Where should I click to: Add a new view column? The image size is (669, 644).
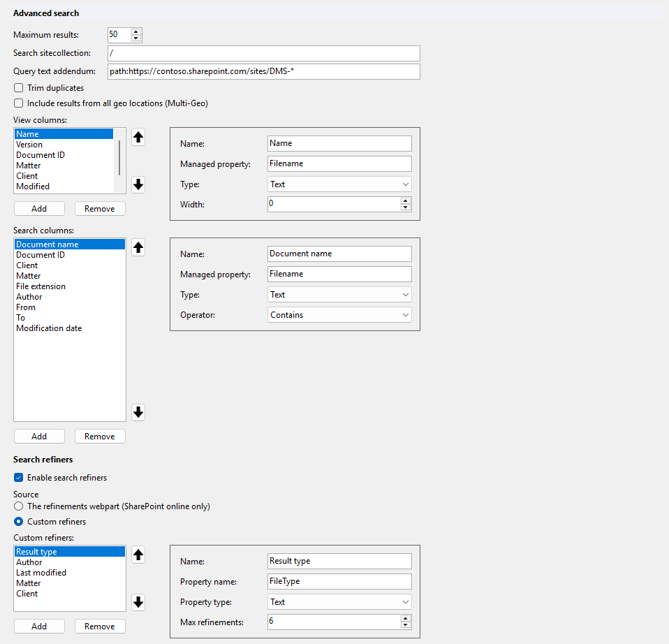[39, 209]
